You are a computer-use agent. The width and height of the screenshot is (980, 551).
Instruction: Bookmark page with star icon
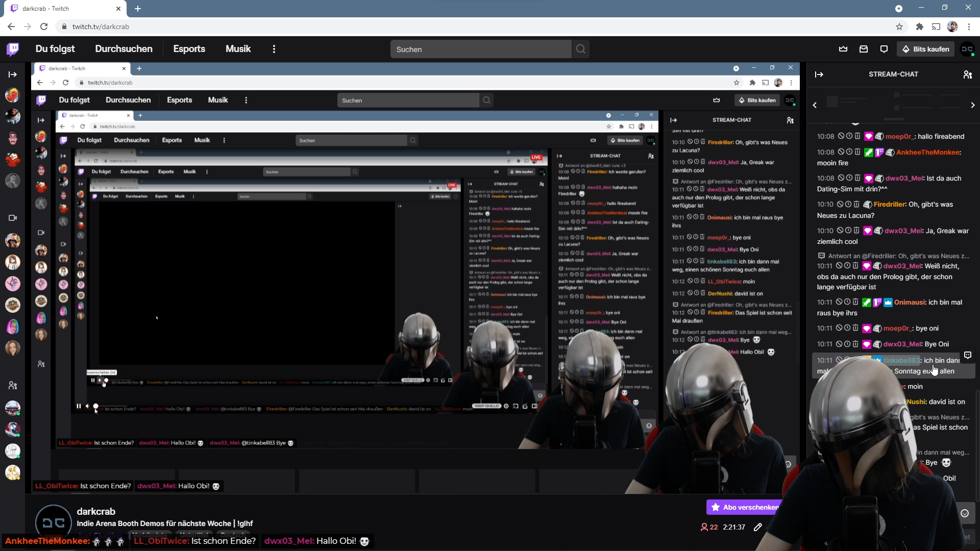899,27
